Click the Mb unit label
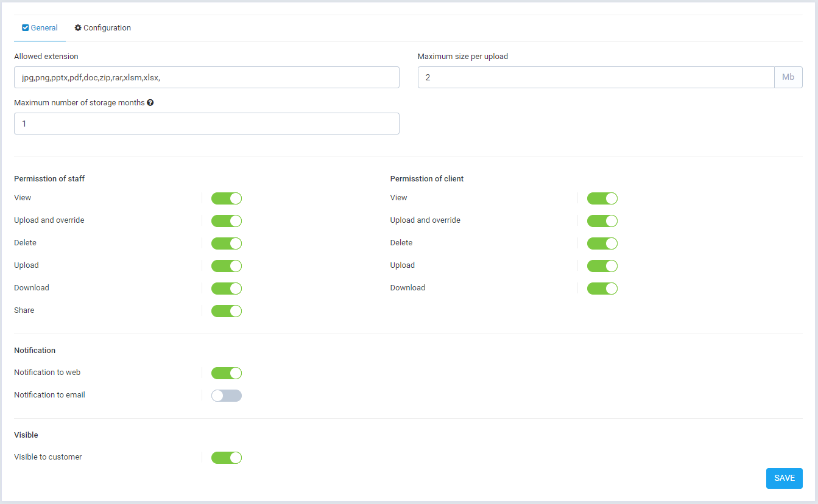Screen dimensions: 818x504 coord(789,77)
